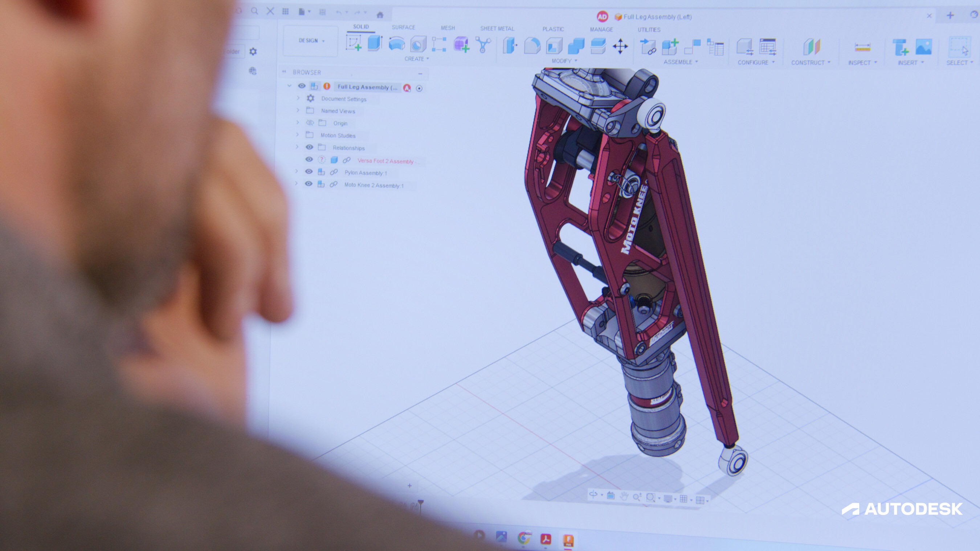Select the Move/Copy arrows icon
The width and height of the screenshot is (980, 551).
click(x=620, y=46)
